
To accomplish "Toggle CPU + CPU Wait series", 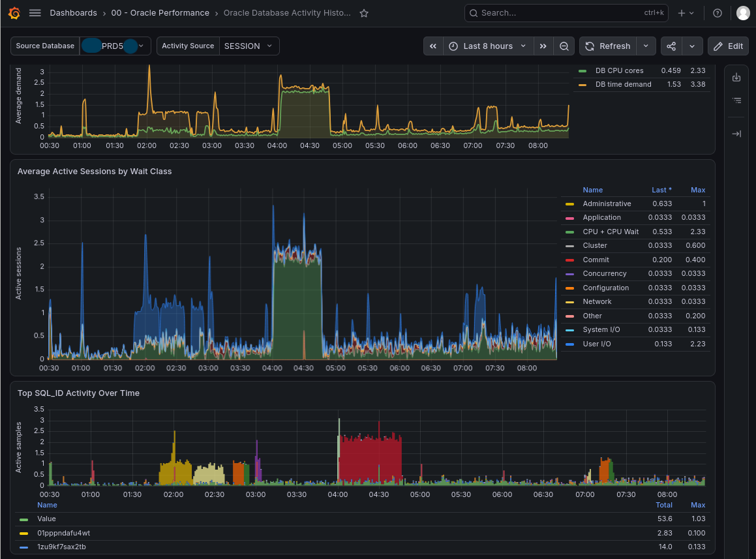I will click(611, 232).
